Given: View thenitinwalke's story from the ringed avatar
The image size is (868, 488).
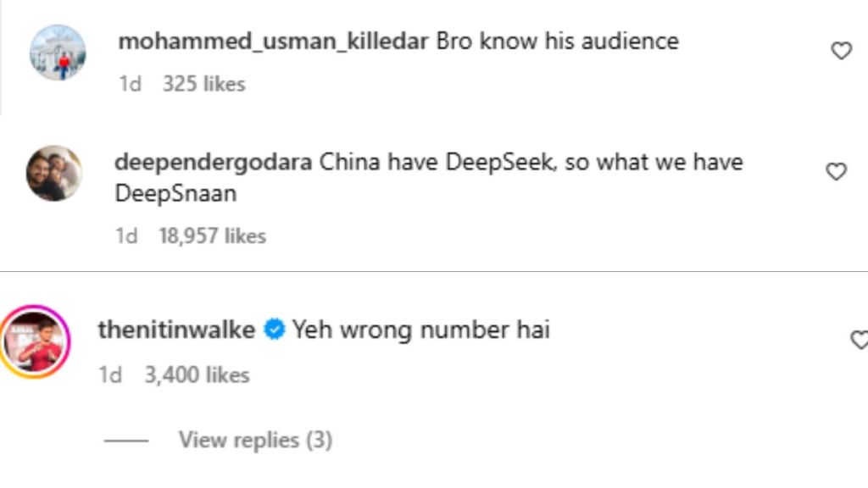Looking at the screenshot, I should tap(35, 341).
